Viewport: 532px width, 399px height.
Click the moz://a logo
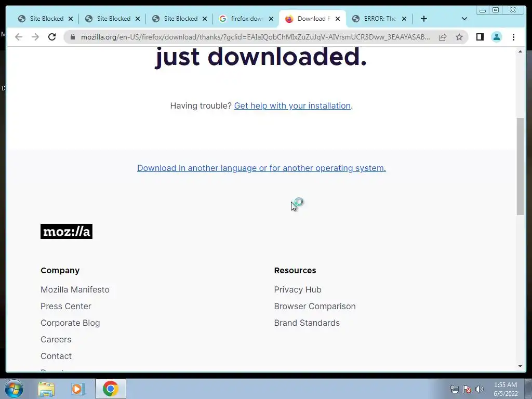(66, 231)
